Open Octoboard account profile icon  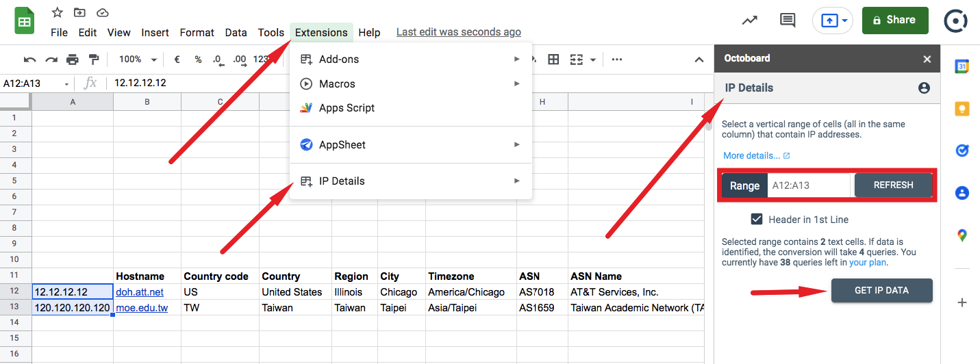coord(924,88)
